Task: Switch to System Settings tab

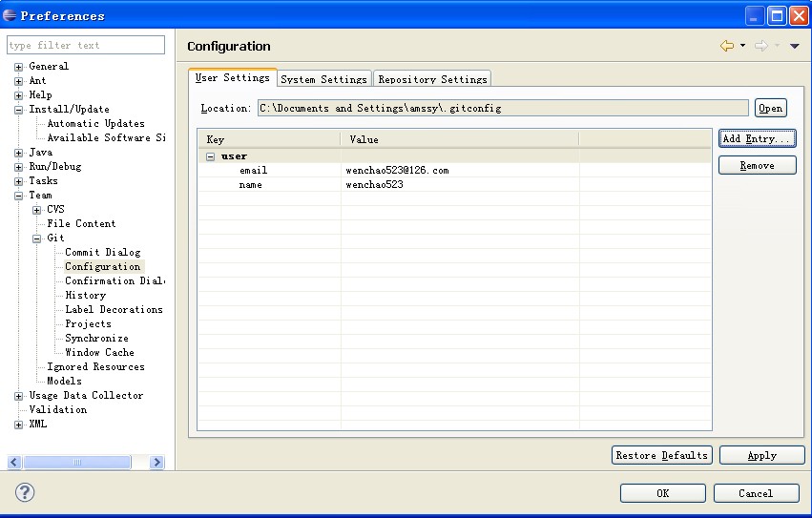Action: pos(324,79)
